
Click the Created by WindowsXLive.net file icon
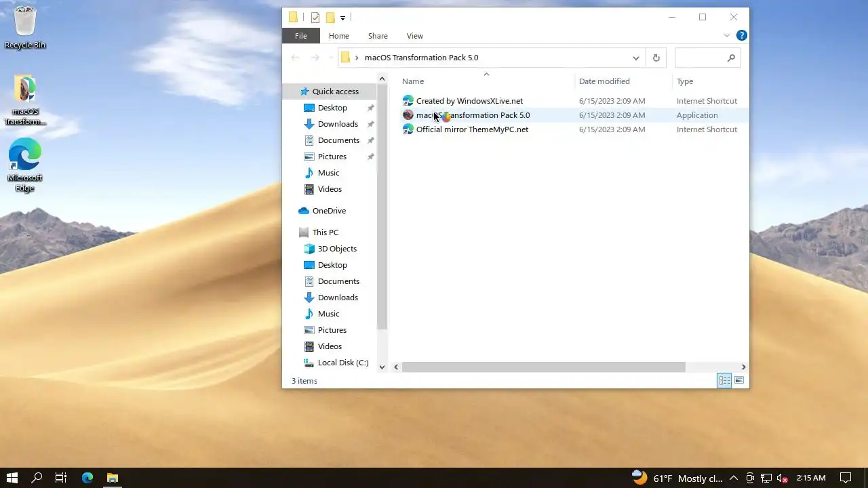pyautogui.click(x=408, y=101)
